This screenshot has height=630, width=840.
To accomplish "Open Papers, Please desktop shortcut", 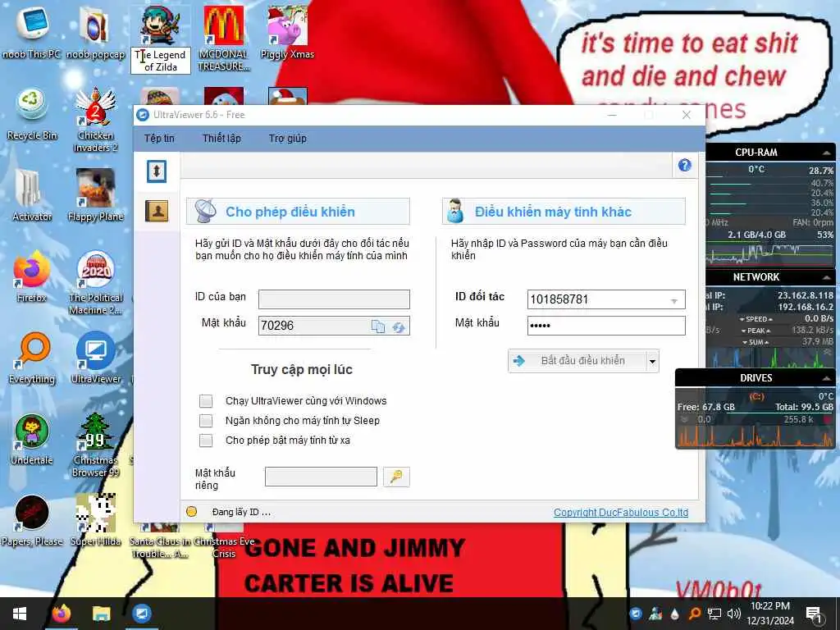I will (x=32, y=521).
